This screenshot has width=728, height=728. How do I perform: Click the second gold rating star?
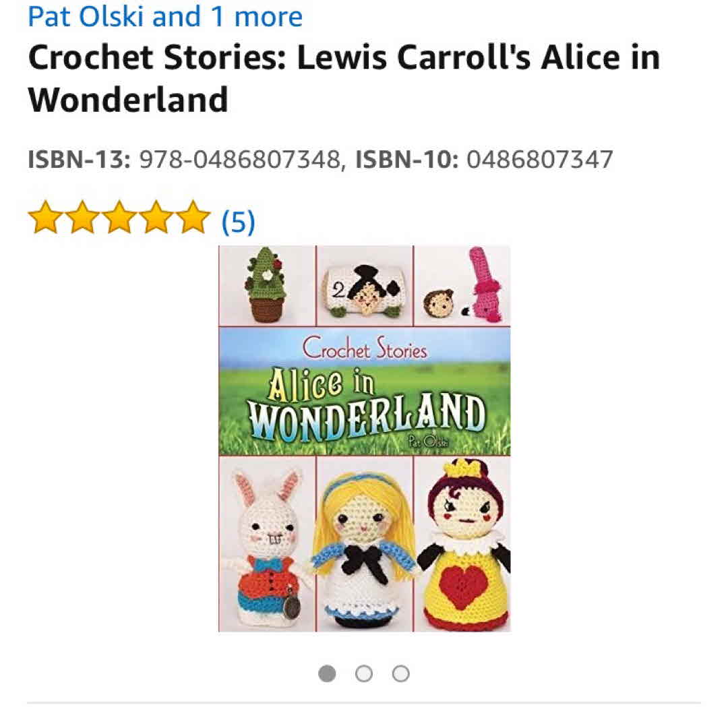coord(82,218)
